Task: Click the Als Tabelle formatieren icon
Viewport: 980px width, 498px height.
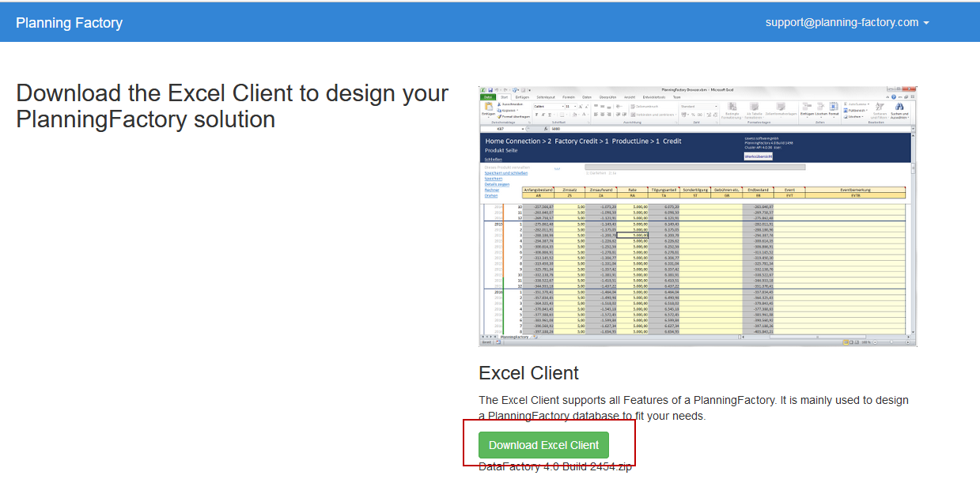Action: (x=754, y=108)
